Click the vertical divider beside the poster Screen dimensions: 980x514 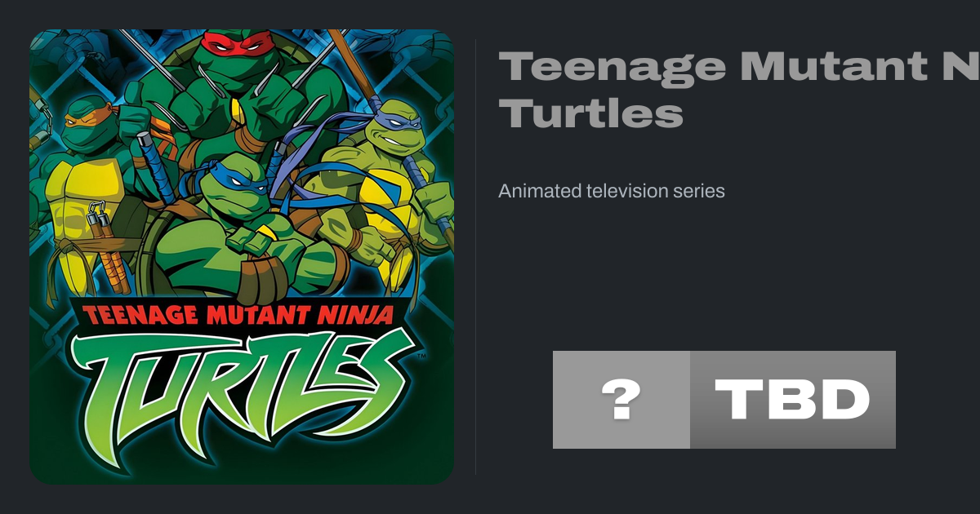click(476, 256)
